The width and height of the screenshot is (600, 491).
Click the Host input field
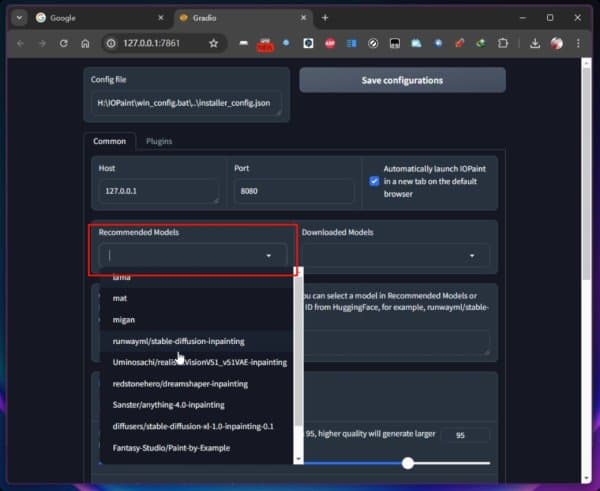[159, 192]
